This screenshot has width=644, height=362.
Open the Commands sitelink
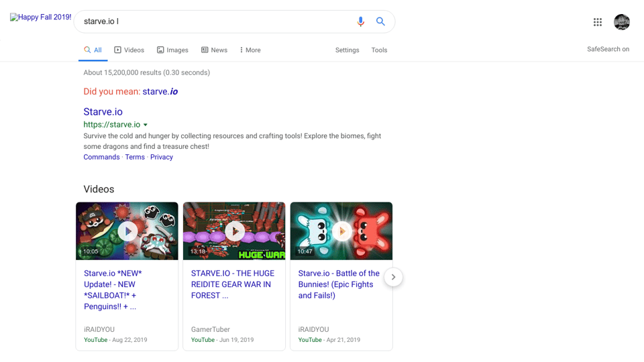click(x=101, y=157)
